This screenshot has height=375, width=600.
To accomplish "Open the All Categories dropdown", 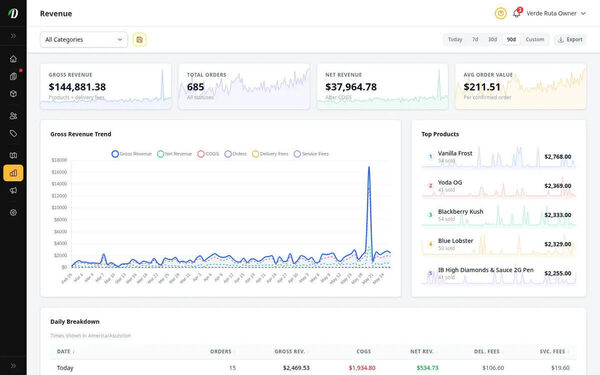I will [x=84, y=39].
